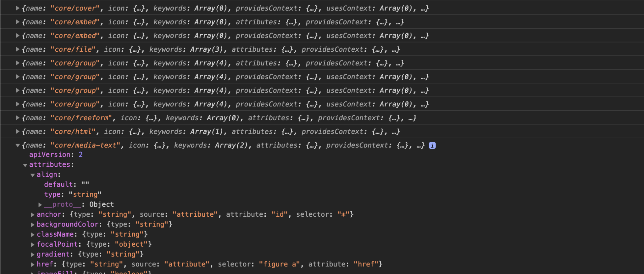
Task: Click the "figure a" selector value
Action: (279, 264)
